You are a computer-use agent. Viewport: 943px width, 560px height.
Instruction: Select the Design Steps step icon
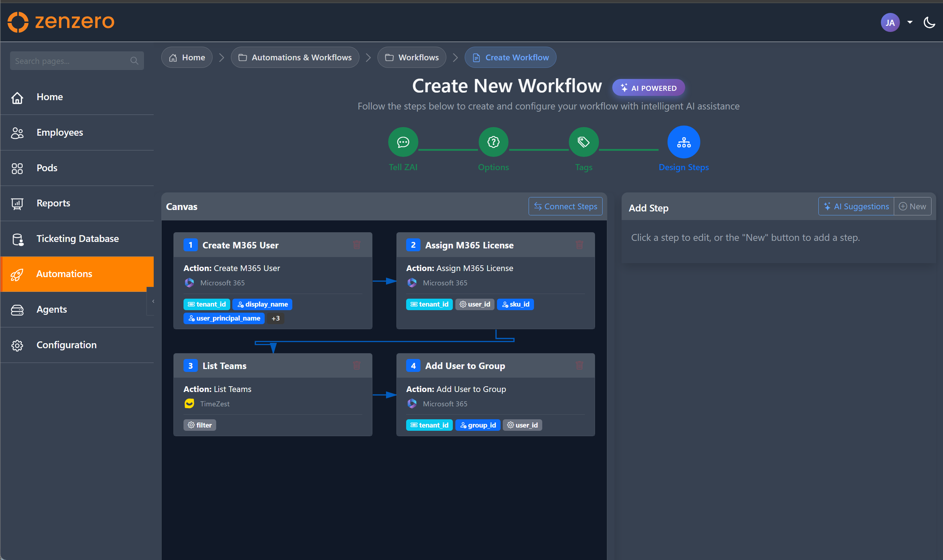point(683,142)
